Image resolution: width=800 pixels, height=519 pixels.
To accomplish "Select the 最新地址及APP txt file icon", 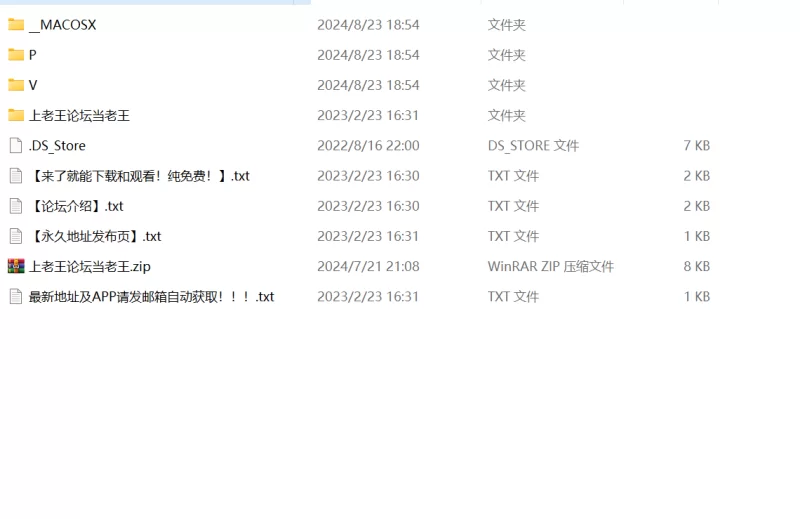I will click(16, 296).
